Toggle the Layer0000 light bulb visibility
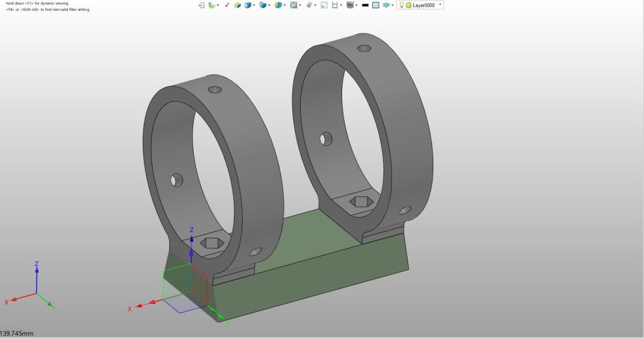 pyautogui.click(x=402, y=5)
